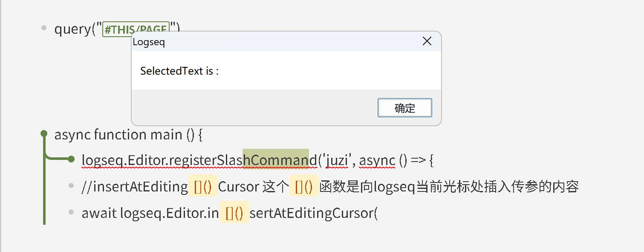The image size is (644, 252).
Task: Open the []() link after 这个
Action: (304, 187)
